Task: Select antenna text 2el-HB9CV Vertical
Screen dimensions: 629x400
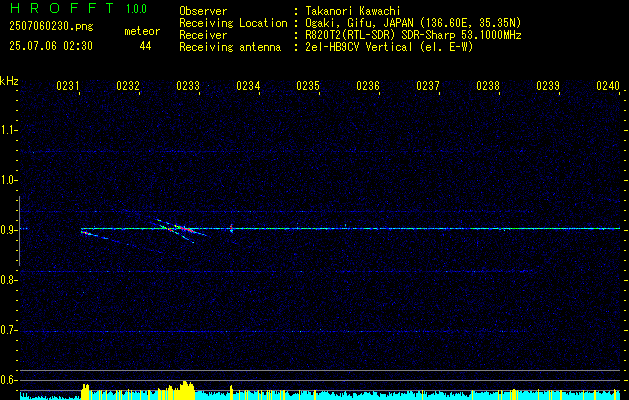Action: 359,47
